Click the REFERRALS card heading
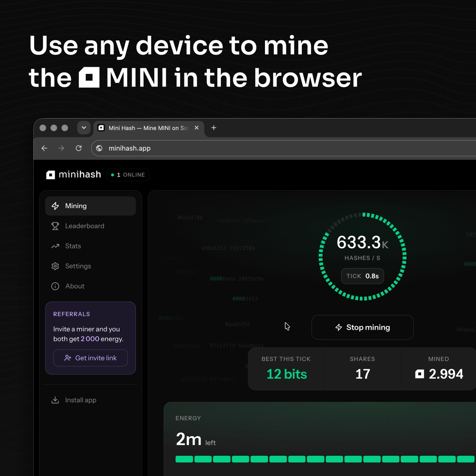The width and height of the screenshot is (476, 476). pos(72,314)
